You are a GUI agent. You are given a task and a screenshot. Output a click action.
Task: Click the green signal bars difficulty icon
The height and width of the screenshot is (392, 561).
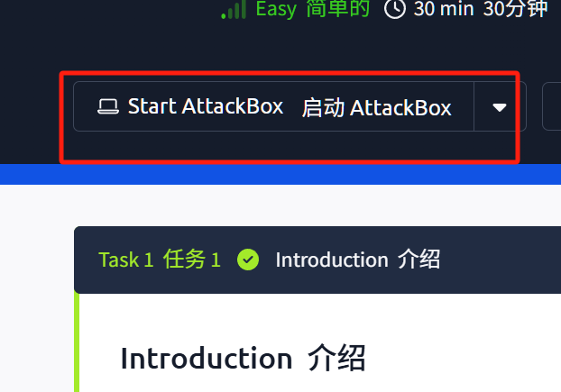234,9
